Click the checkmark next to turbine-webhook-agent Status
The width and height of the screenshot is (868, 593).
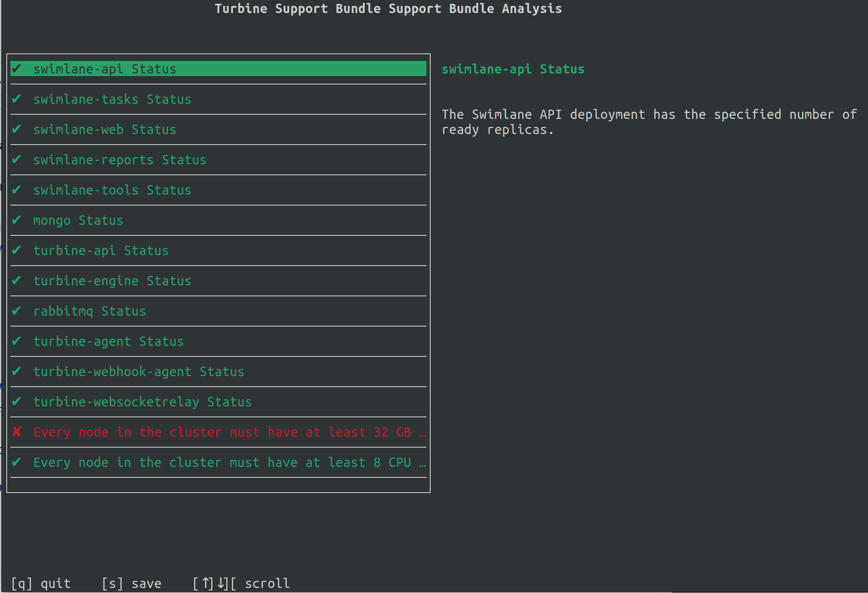point(16,371)
